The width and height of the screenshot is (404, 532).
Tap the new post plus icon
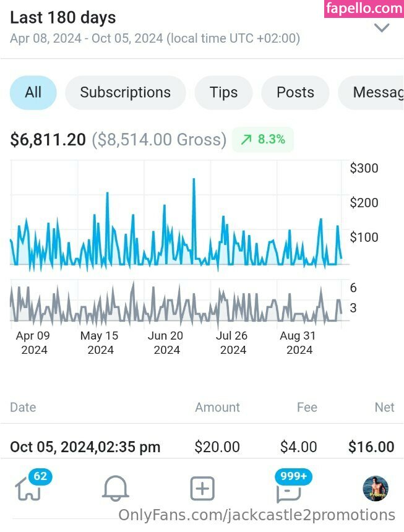pos(202,489)
